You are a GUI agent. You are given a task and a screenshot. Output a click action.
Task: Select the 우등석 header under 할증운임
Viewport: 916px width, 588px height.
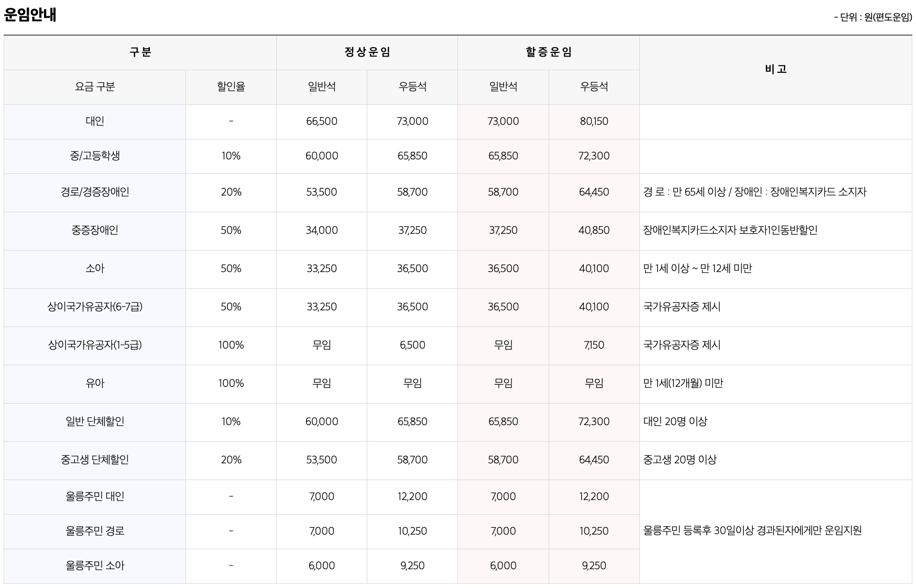pos(594,86)
